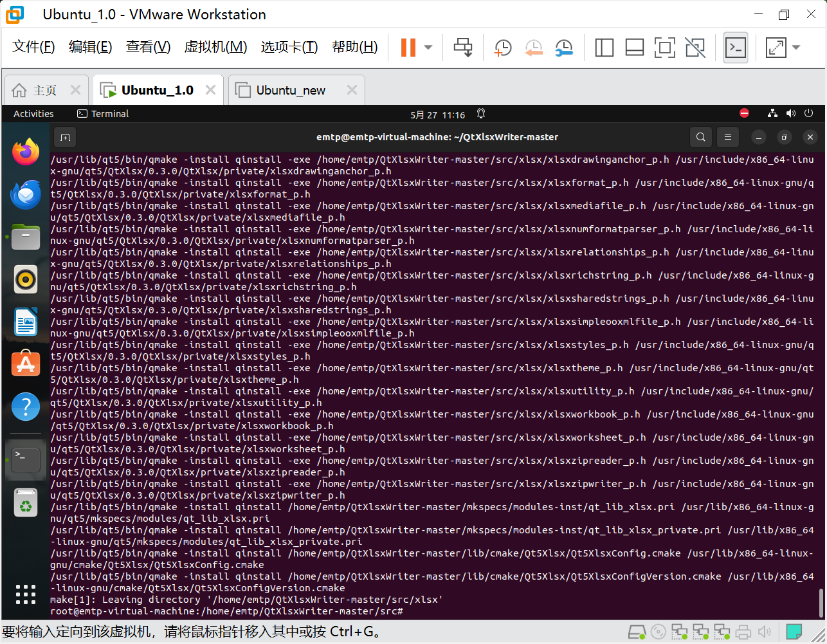The image size is (827, 644).
Task: Open the power options dropdown beside pause
Action: point(428,47)
